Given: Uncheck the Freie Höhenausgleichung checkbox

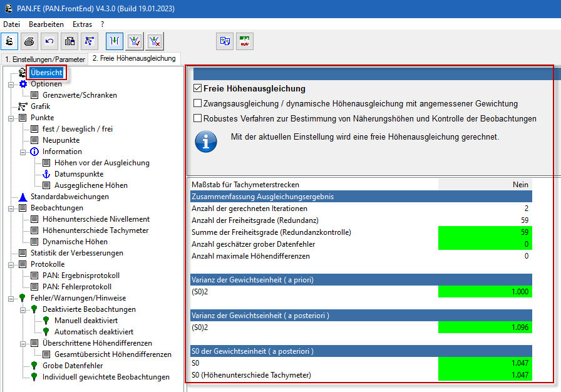Looking at the screenshot, I should pyautogui.click(x=198, y=89).
